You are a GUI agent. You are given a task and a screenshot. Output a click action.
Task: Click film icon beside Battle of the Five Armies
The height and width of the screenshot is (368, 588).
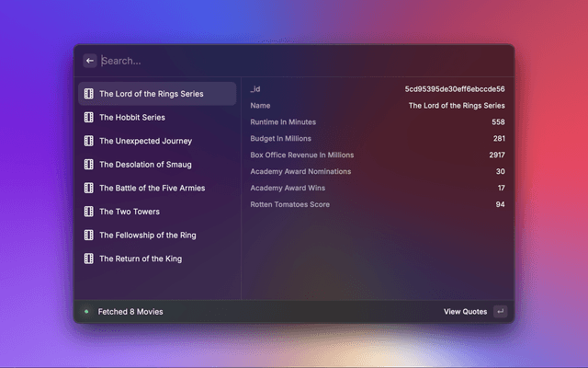coord(89,188)
